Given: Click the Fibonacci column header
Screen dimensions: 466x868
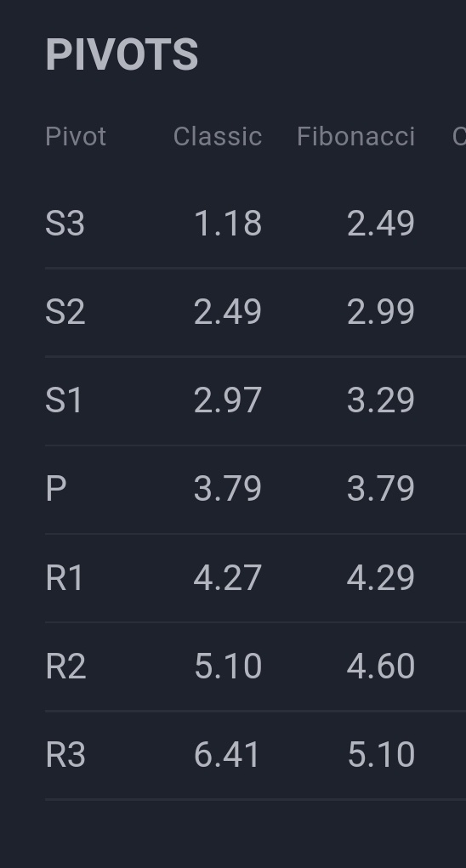Looking at the screenshot, I should pos(355,136).
